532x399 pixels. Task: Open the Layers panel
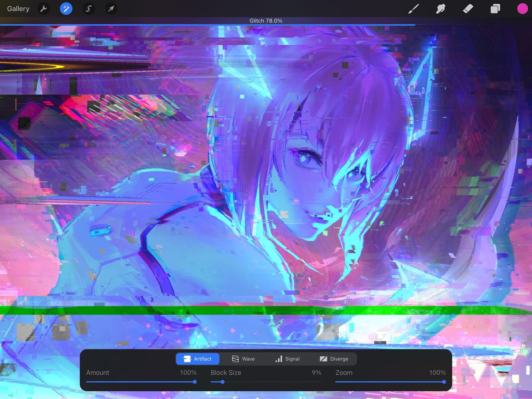[495, 9]
